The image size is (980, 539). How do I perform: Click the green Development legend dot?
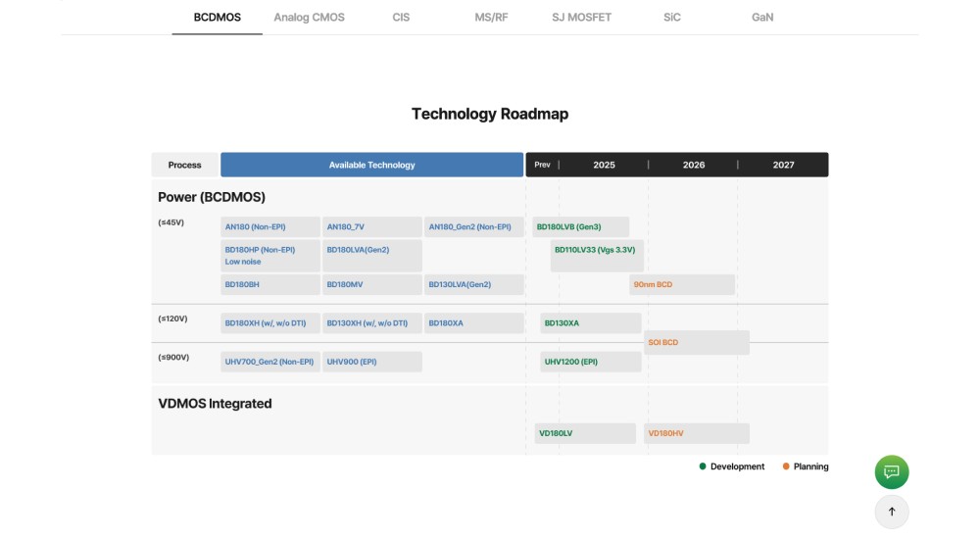tap(703, 466)
